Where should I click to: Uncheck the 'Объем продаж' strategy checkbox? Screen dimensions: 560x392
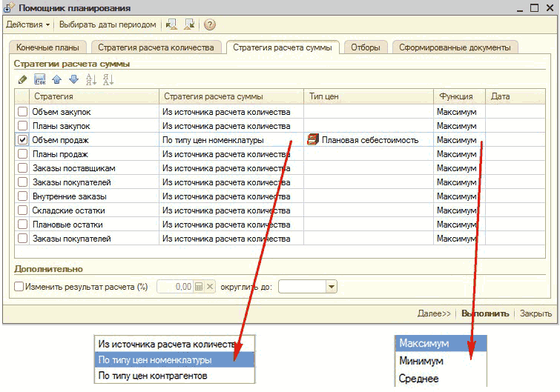(23, 139)
